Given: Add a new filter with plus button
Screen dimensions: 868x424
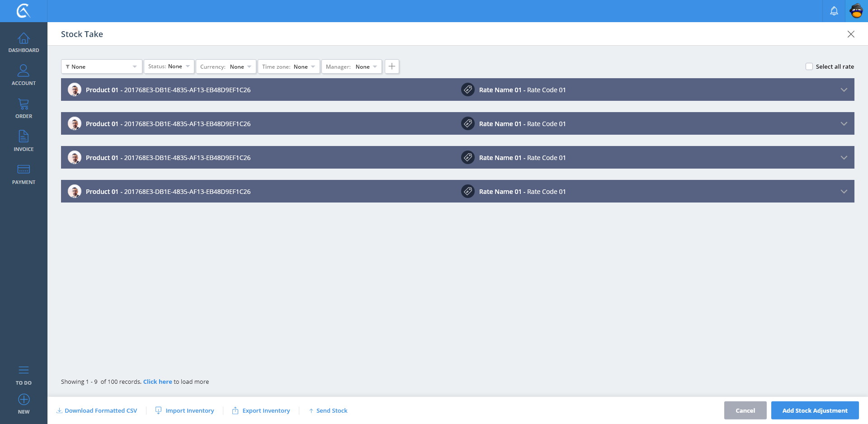Looking at the screenshot, I should [x=392, y=66].
